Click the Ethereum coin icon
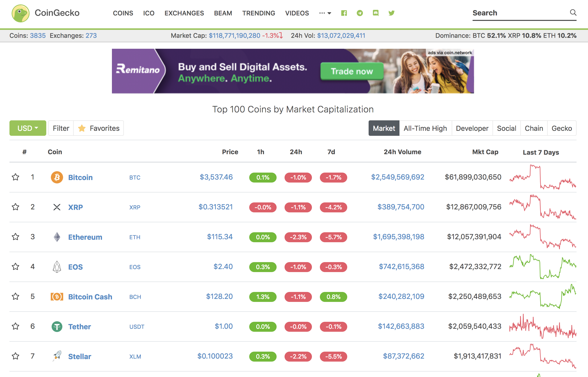Screen dimensions: 588x377 [57, 237]
